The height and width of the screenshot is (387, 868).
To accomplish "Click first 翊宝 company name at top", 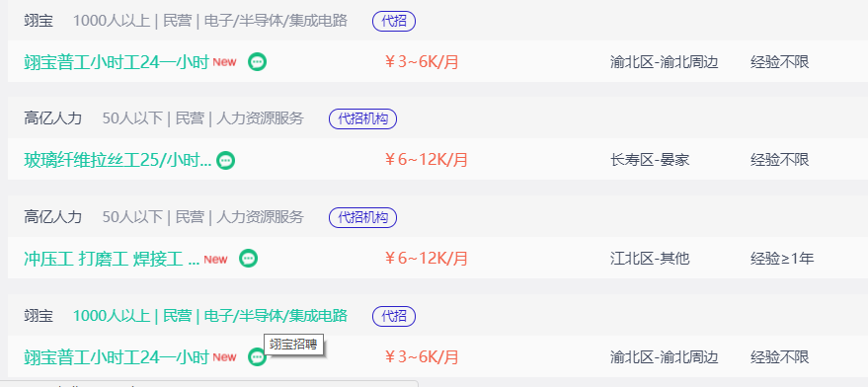I will coord(39,21).
